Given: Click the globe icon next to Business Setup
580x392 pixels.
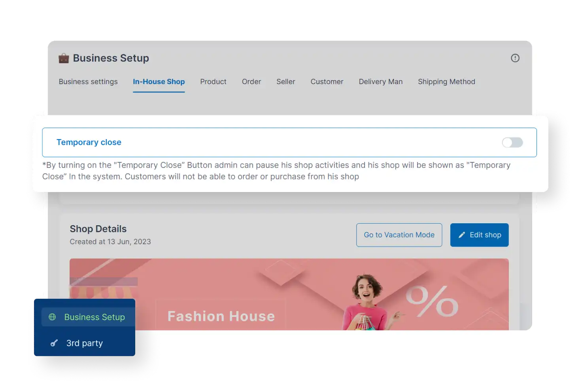Looking at the screenshot, I should click(x=53, y=317).
